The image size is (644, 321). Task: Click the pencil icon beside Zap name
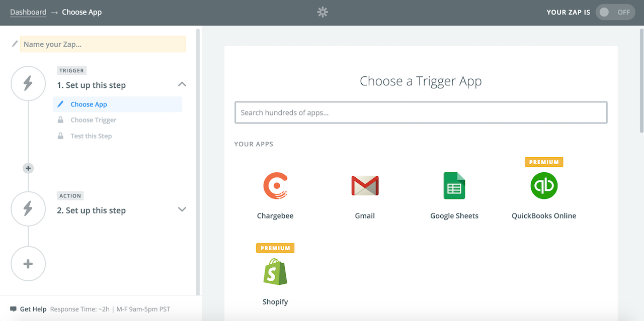[x=15, y=44]
